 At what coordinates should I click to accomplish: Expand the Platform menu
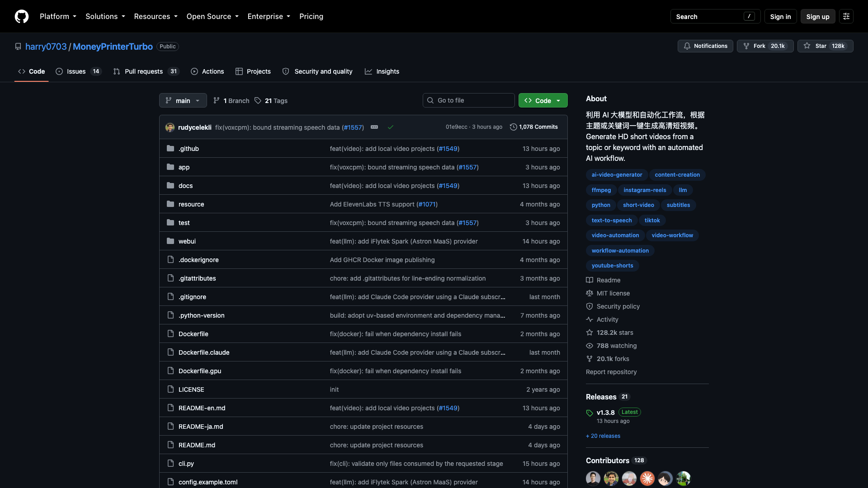[x=58, y=16]
